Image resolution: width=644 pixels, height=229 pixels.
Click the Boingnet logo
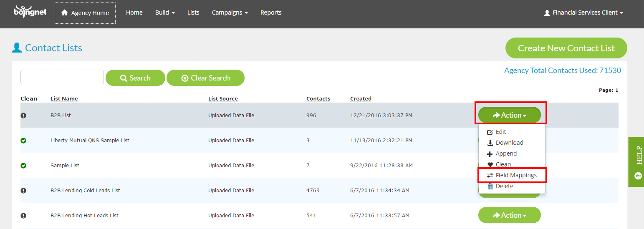(30, 12)
